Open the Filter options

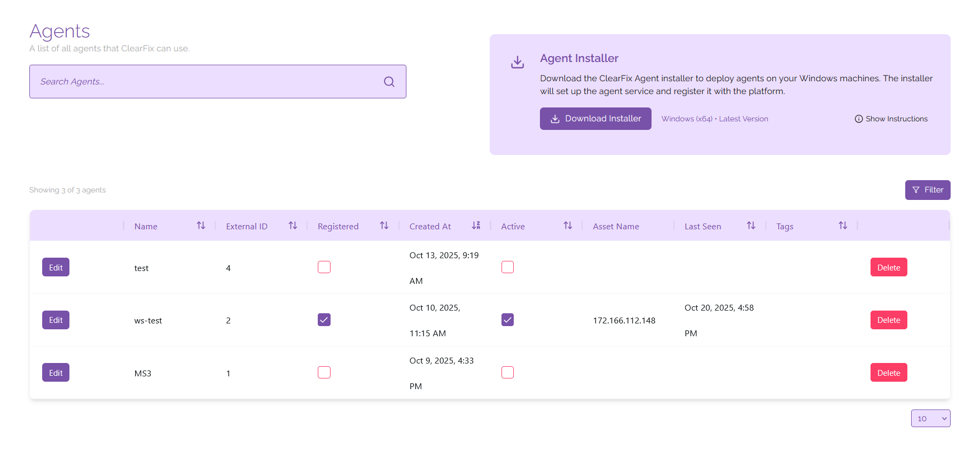928,190
